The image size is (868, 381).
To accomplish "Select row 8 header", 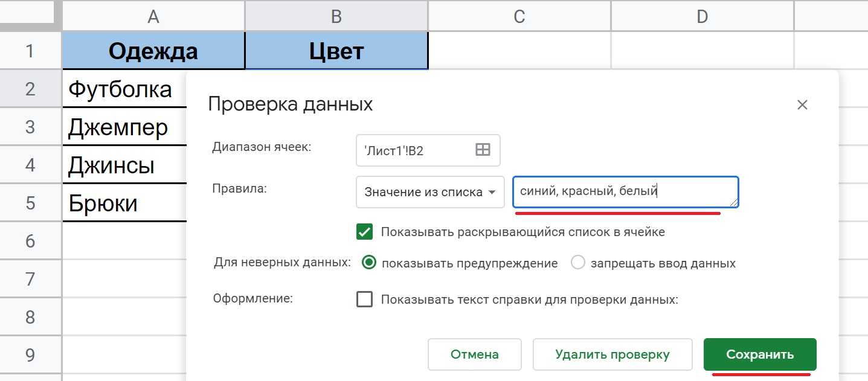I will [30, 317].
